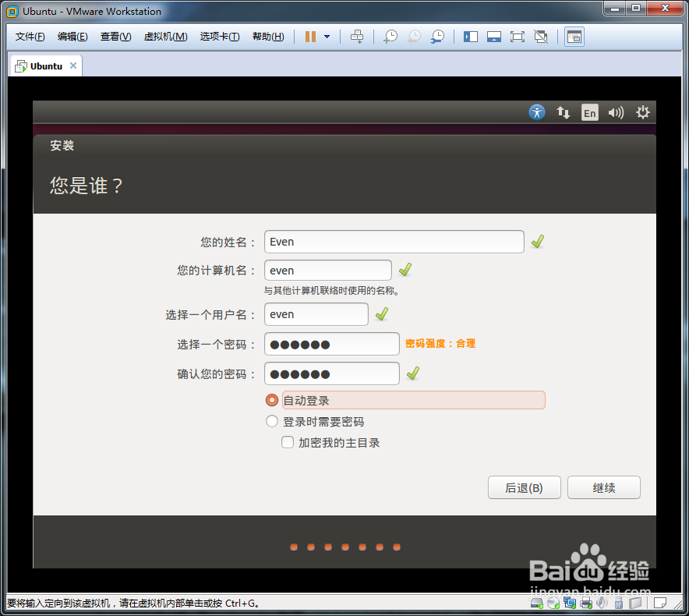This screenshot has height=616, width=689.
Task: Select the 自动登录 radio button
Action: 272,400
